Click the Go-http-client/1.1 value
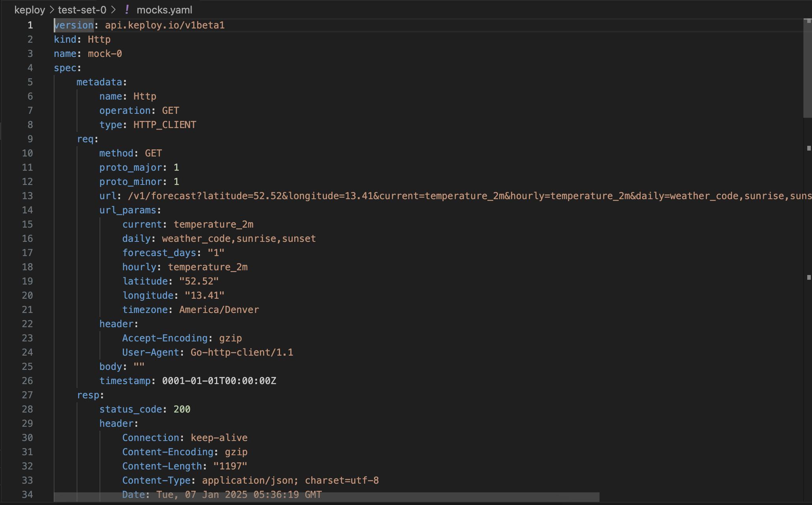The height and width of the screenshot is (505, 812). click(x=242, y=352)
